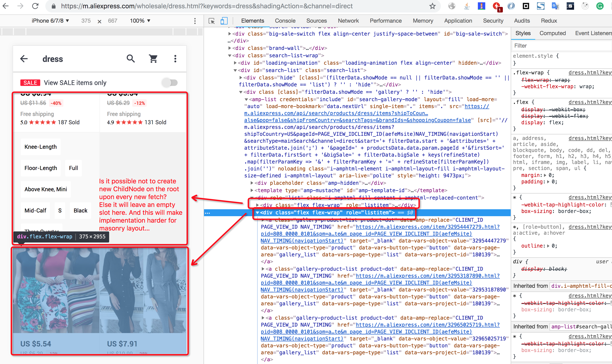Tap the search magnifier in dress header

click(131, 59)
